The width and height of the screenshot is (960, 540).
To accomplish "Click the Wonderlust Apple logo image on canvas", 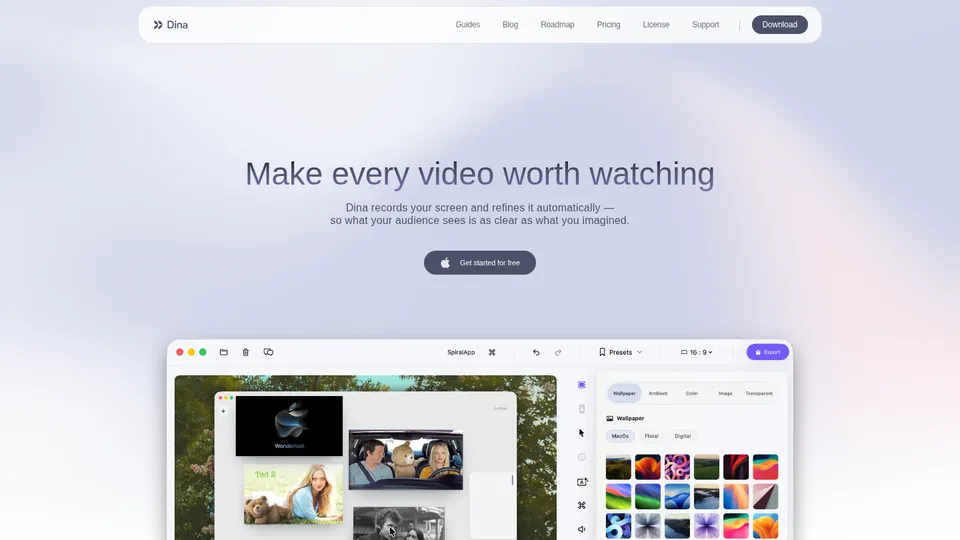I will 289,426.
